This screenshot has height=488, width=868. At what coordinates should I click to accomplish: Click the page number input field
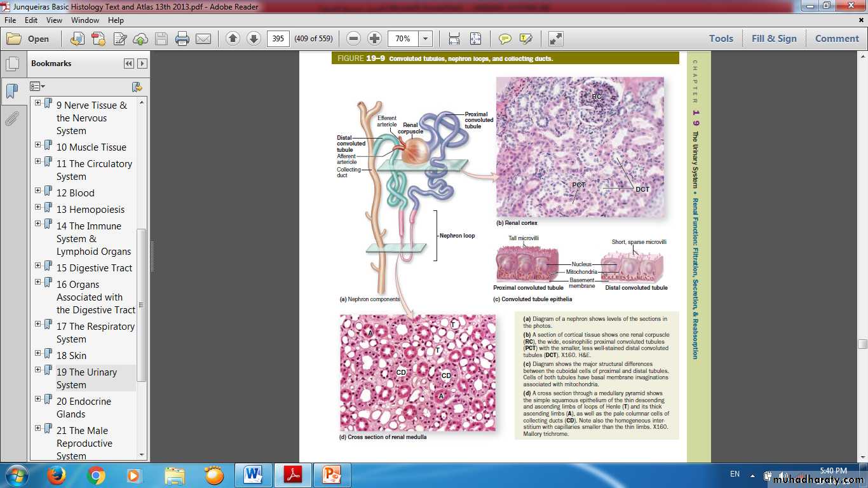click(x=278, y=39)
